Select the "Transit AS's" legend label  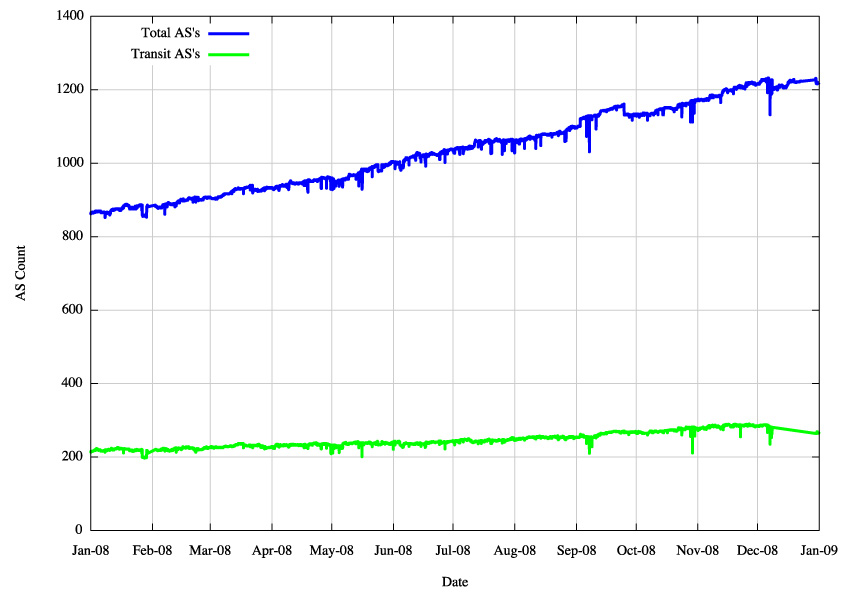point(166,53)
